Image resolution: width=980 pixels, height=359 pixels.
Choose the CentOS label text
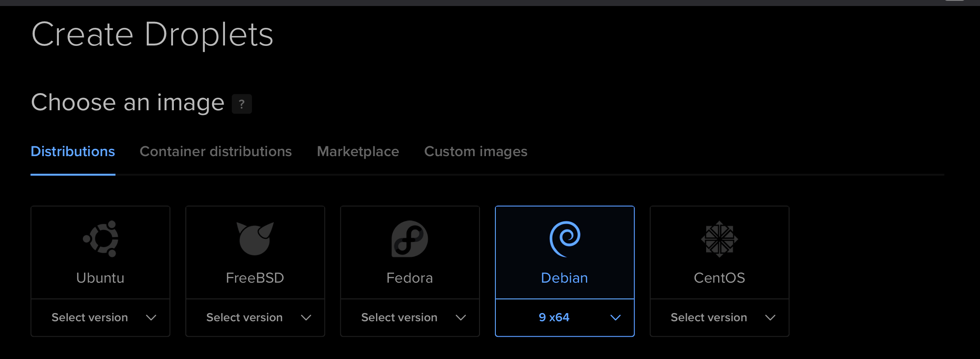tap(719, 278)
